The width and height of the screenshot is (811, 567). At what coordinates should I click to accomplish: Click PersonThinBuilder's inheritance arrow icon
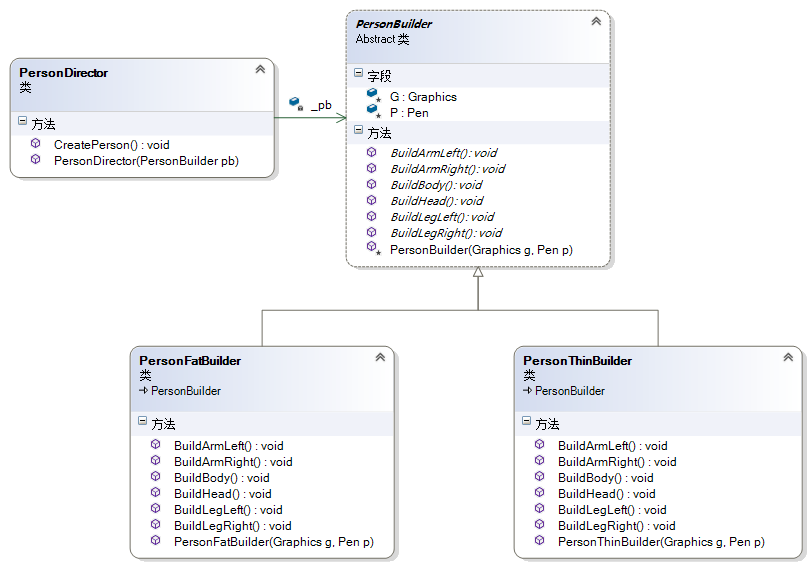coord(528,391)
